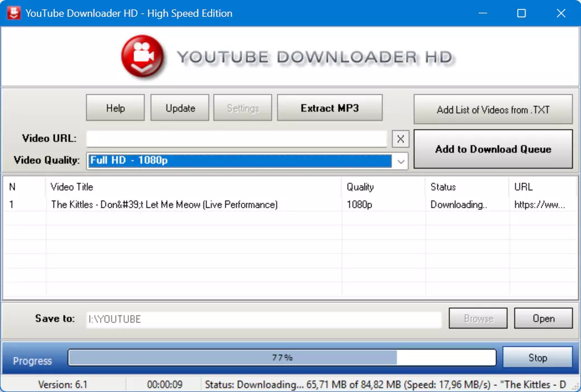Viewport: 581px width, 392px height.
Task: Minimize the YouTube Downloader HD window
Action: point(483,13)
